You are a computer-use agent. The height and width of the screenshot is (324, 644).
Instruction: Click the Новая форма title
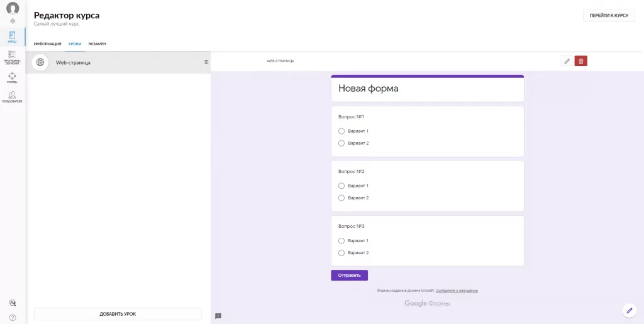368,88
